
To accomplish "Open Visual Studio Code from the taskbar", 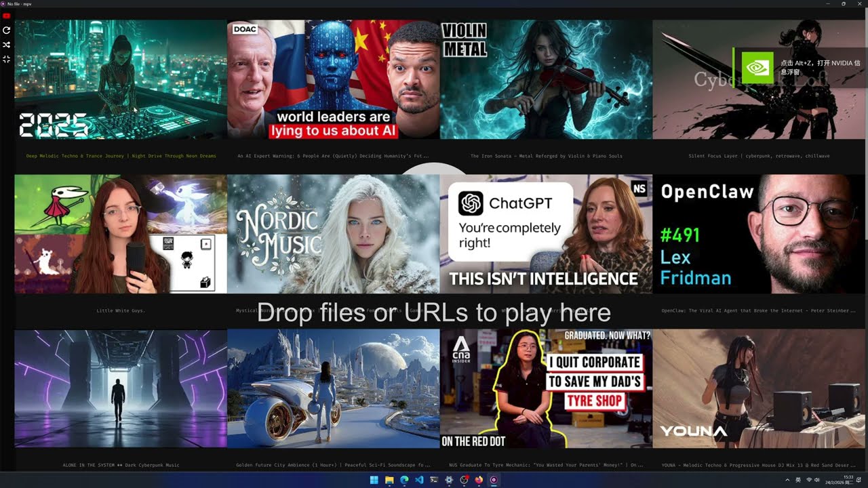I will [x=419, y=480].
